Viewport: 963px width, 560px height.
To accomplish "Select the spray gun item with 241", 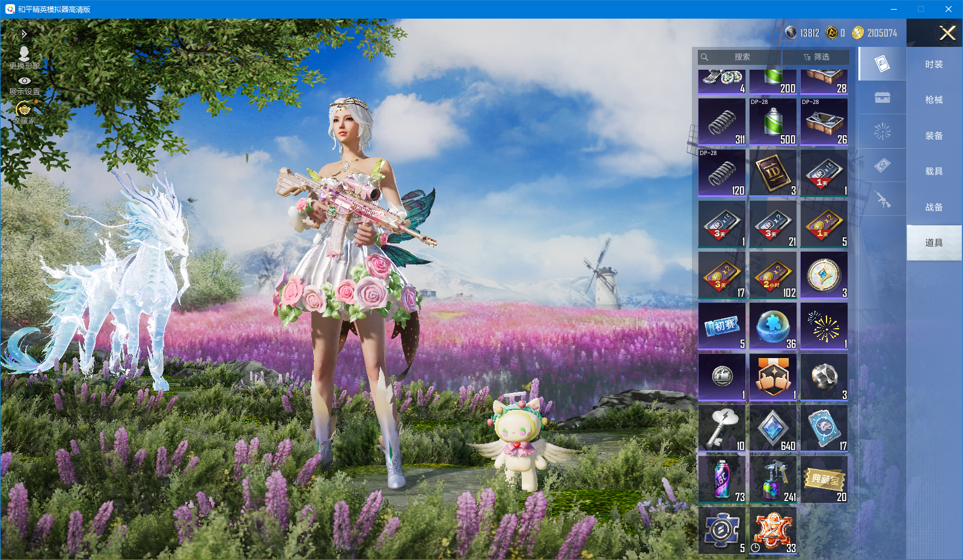I will tap(773, 479).
